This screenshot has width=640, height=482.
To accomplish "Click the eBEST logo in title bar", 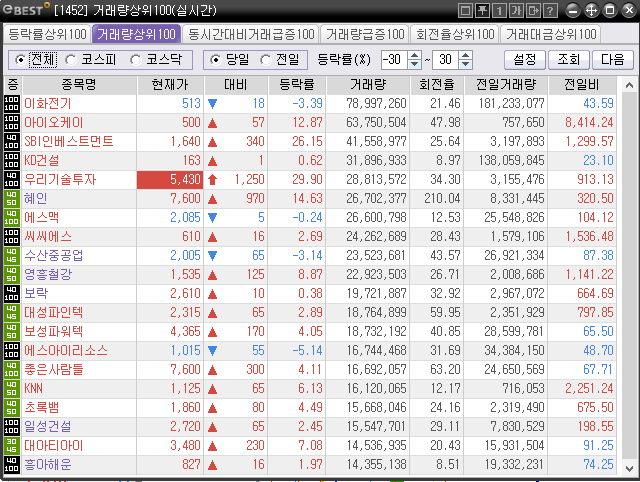I will click(x=26, y=9).
